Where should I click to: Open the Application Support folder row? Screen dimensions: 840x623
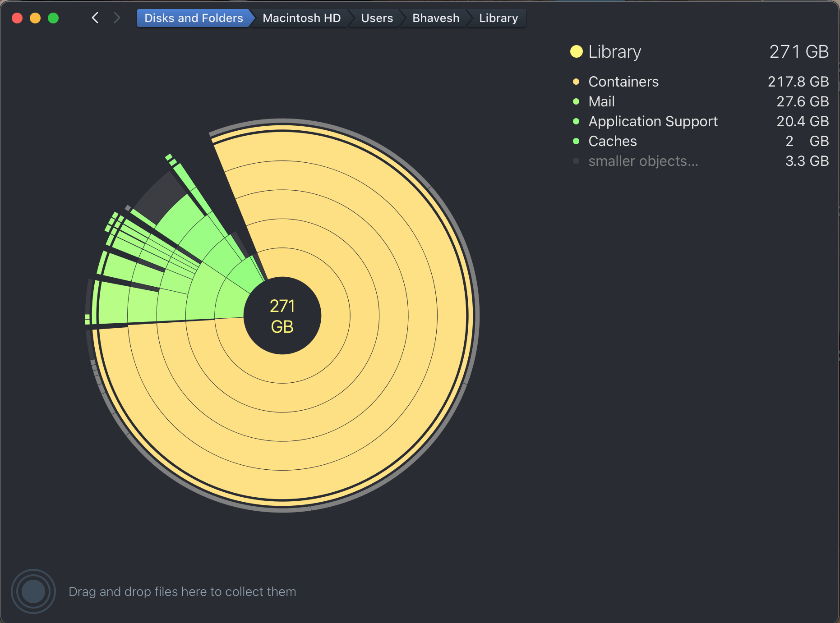click(x=700, y=121)
